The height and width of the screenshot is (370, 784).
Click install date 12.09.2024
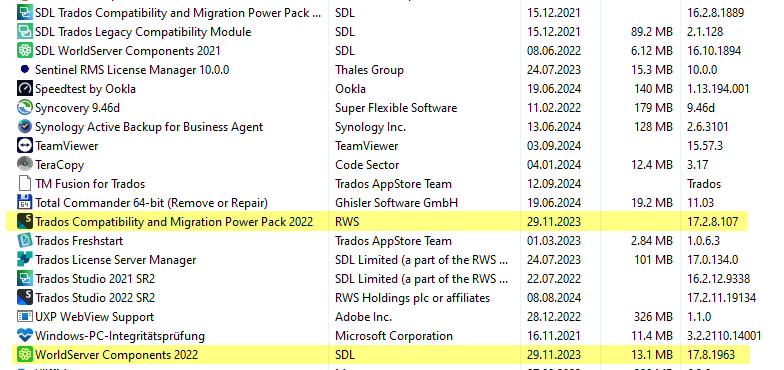pos(554,184)
